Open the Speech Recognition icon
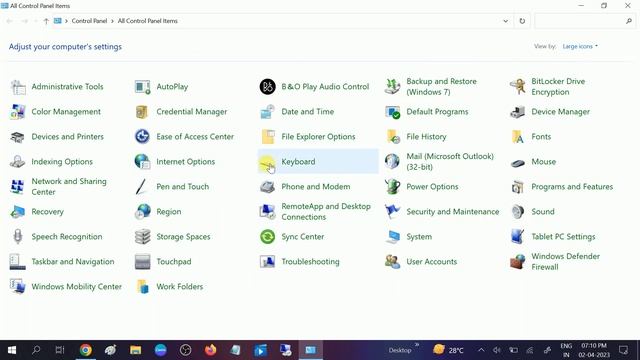This screenshot has height=360, width=640. 18,237
